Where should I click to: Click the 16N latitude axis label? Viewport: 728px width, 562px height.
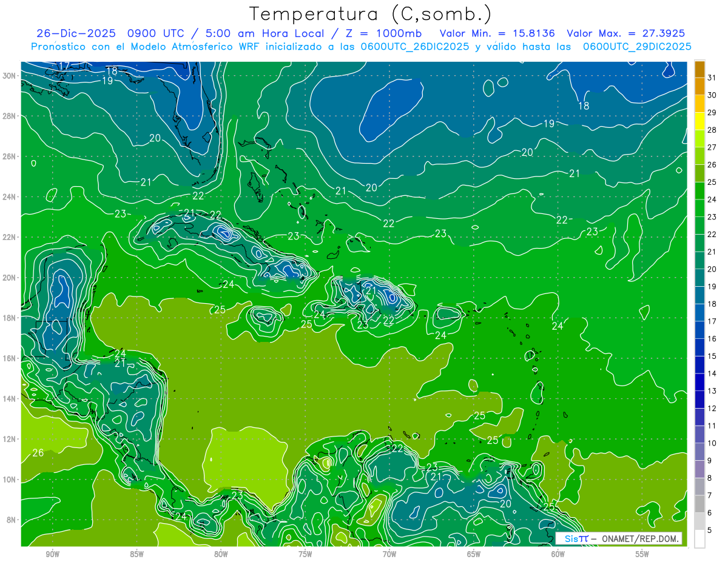pos(10,358)
